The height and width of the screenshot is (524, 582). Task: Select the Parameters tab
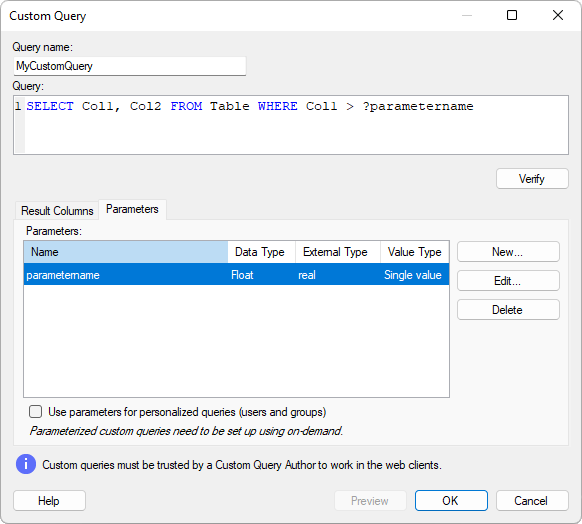(x=132, y=209)
